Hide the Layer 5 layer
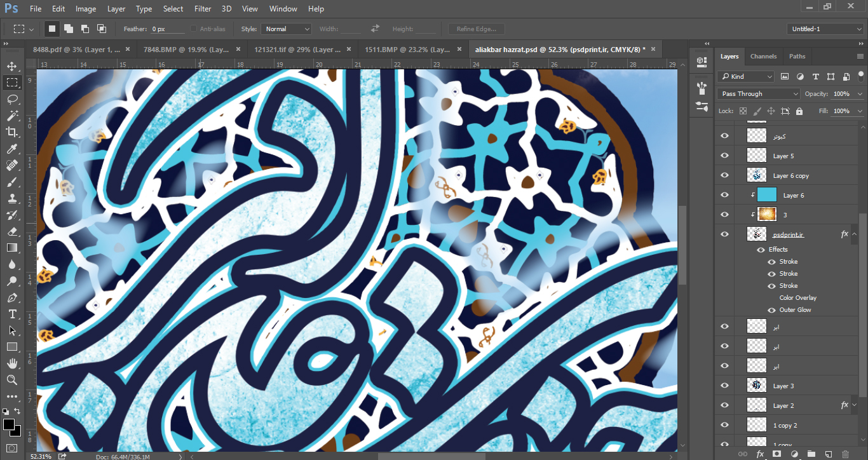 724,156
